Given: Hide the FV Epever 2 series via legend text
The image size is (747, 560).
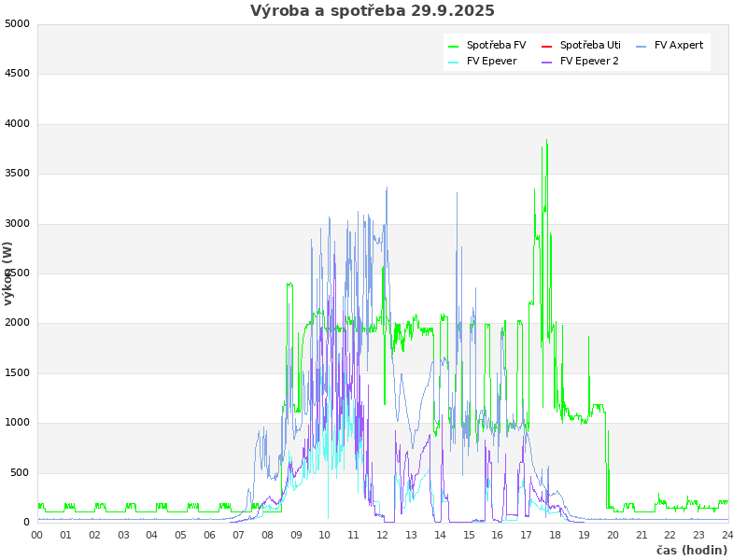Looking at the screenshot, I should 589,61.
